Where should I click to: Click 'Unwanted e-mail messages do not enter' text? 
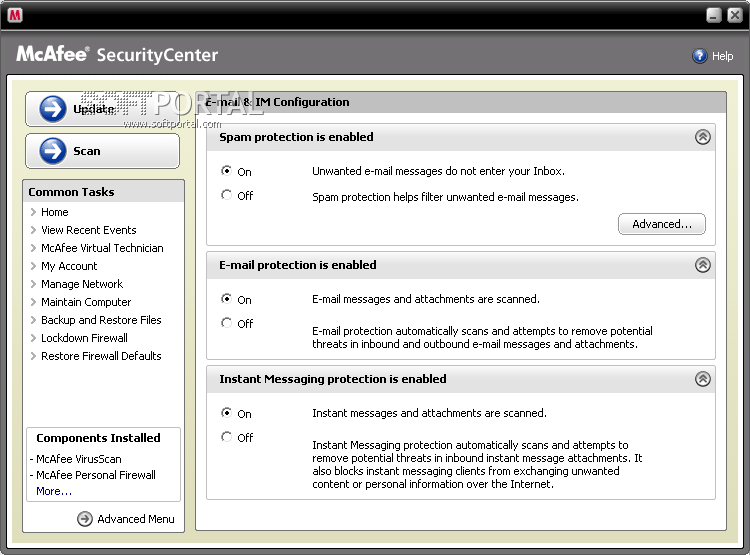(x=438, y=171)
